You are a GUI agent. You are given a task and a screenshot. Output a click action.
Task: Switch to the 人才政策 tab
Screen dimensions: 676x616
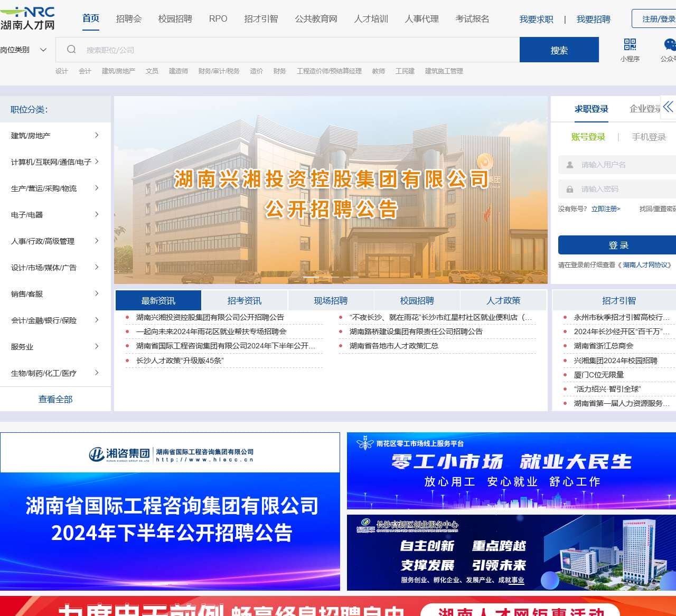click(x=503, y=300)
